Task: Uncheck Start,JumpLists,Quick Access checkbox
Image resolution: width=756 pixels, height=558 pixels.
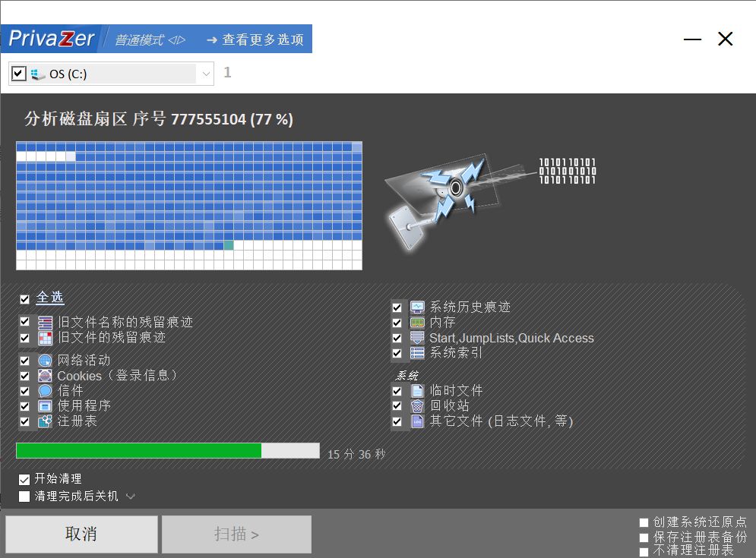Action: pos(397,338)
